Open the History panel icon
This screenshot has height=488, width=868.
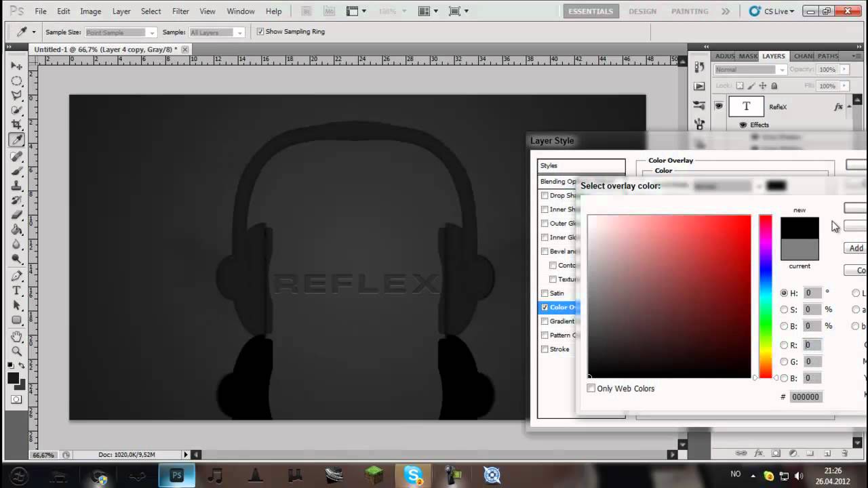click(699, 67)
